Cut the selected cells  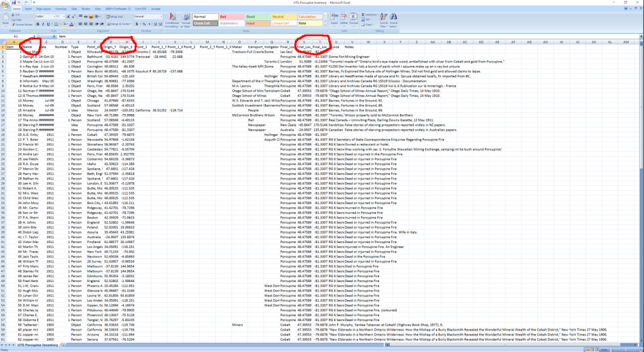tap(17, 15)
